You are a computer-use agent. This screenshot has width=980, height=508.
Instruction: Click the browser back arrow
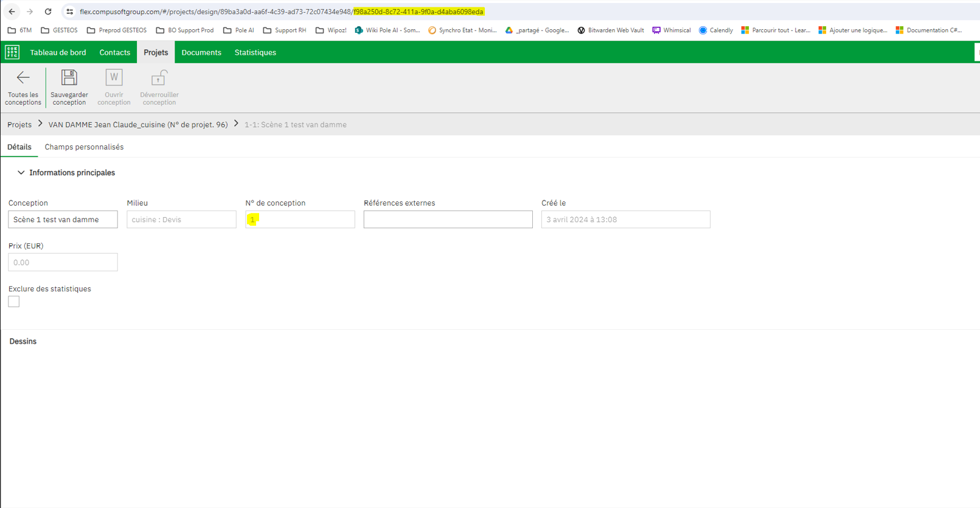(x=12, y=12)
